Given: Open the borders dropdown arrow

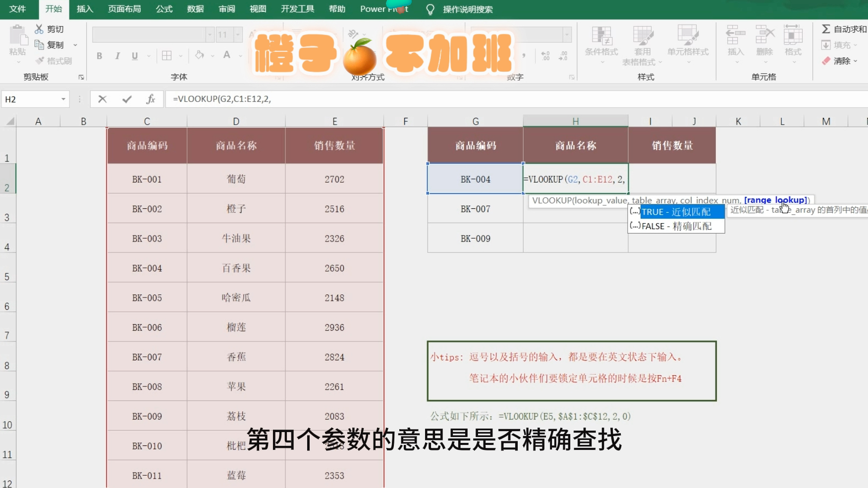Looking at the screenshot, I should click(180, 56).
